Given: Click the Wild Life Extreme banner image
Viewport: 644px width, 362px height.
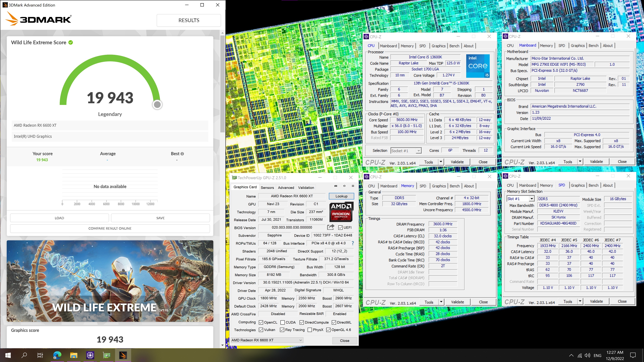Looking at the screenshot, I should pyautogui.click(x=110, y=281).
